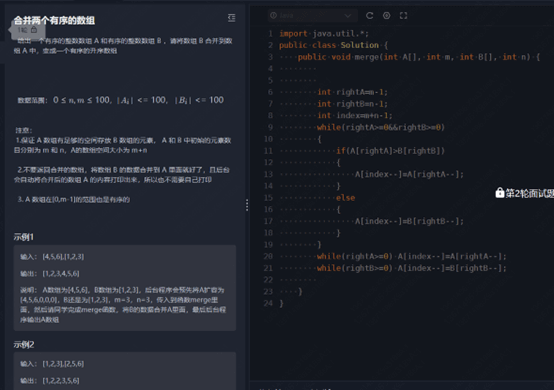The height and width of the screenshot is (390, 554).
Task: Click the dropdown chevron arrow next to Java
Action: click(x=348, y=16)
